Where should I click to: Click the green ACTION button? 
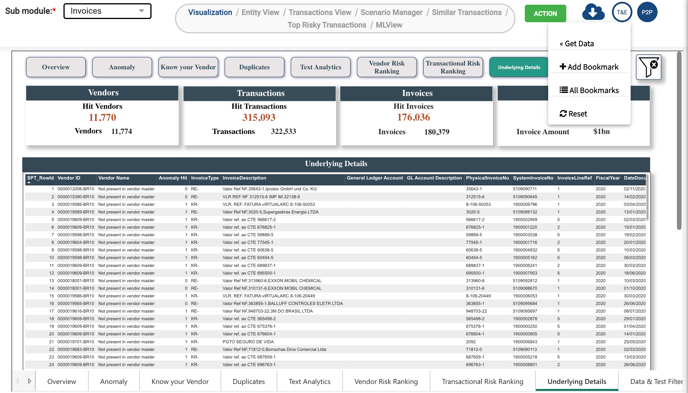pos(545,14)
